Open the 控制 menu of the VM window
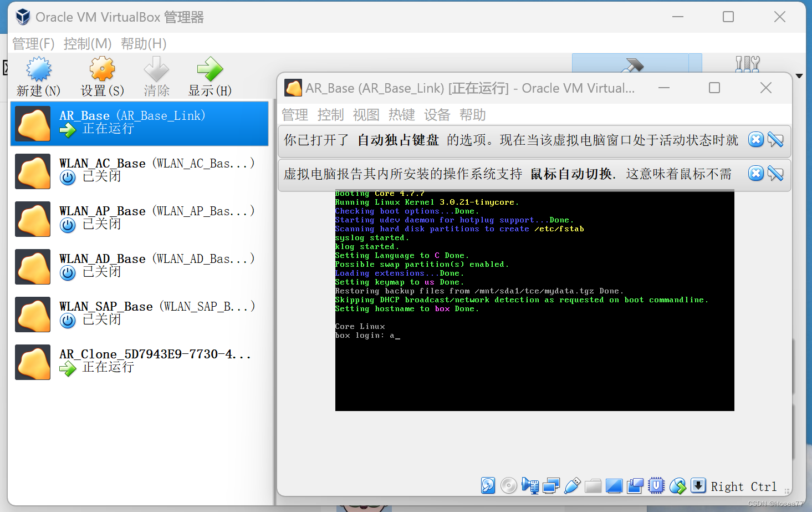Image resolution: width=812 pixels, height=512 pixels. (330, 115)
